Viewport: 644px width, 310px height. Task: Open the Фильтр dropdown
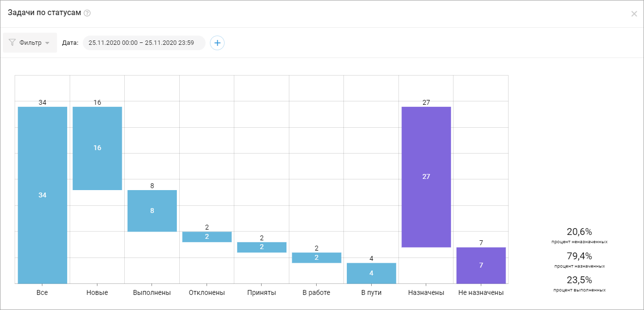click(30, 43)
